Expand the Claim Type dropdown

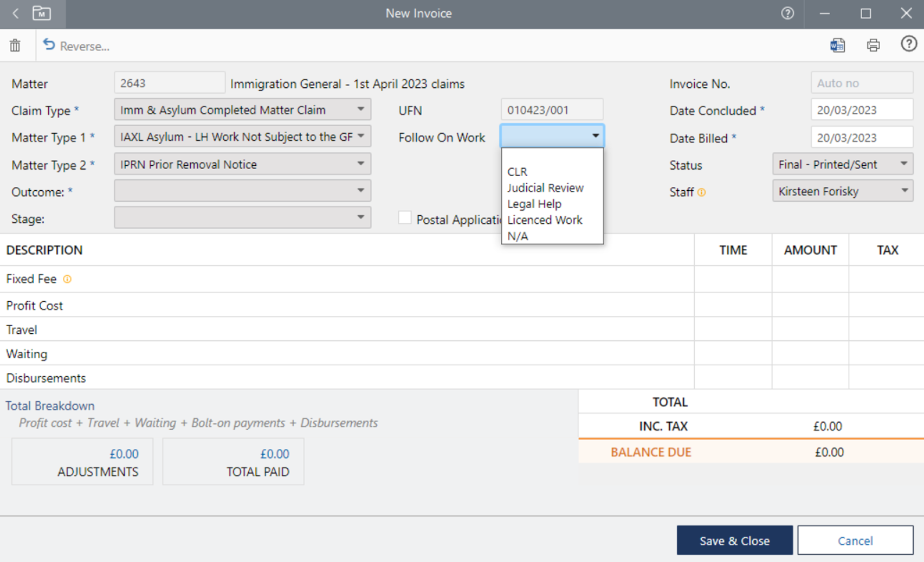coord(360,109)
